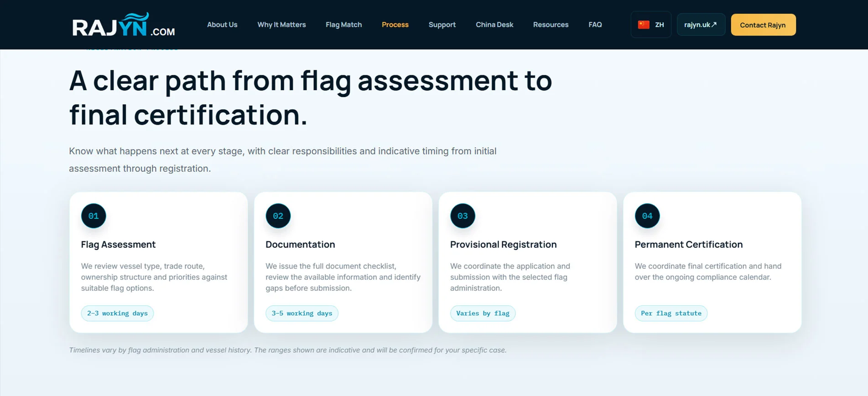Open the Support nav link
868x396 pixels.
442,25
